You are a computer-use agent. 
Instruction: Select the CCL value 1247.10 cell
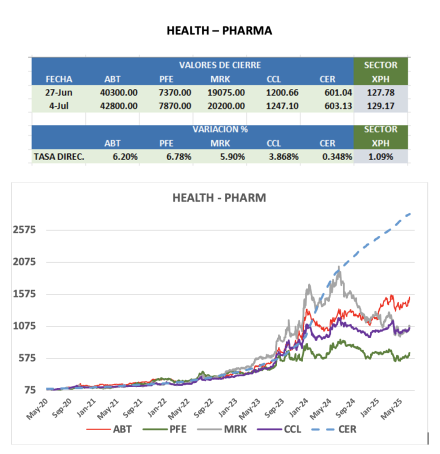tap(282, 106)
